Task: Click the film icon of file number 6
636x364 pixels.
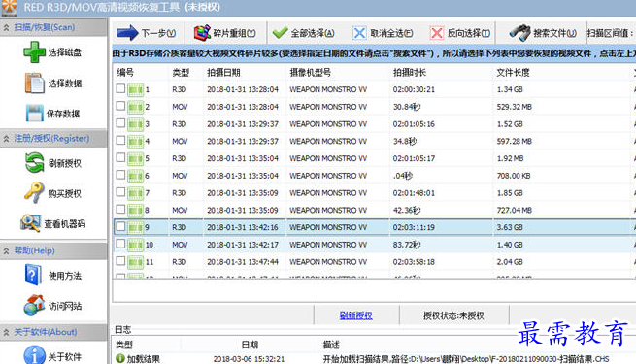Action: [136, 176]
